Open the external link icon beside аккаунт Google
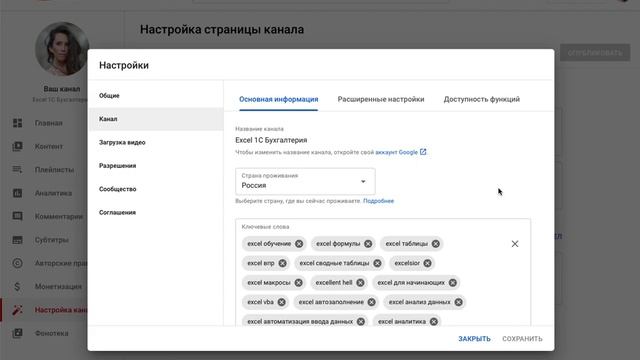 pos(423,152)
